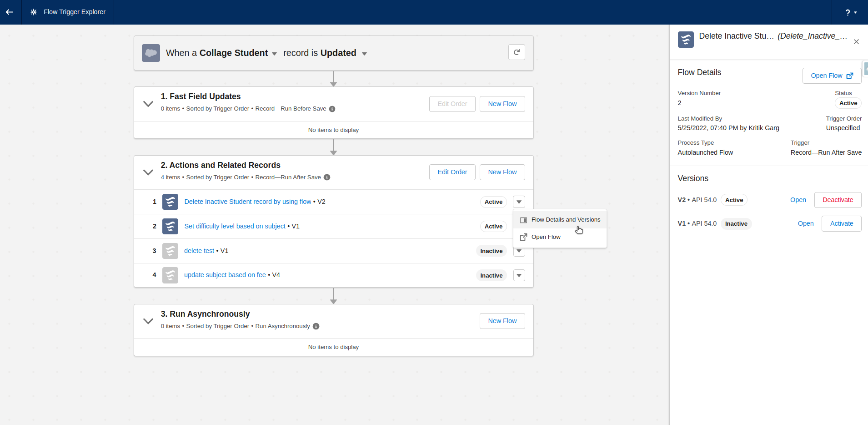Open the dropdown arrow for delete test flow

[519, 251]
